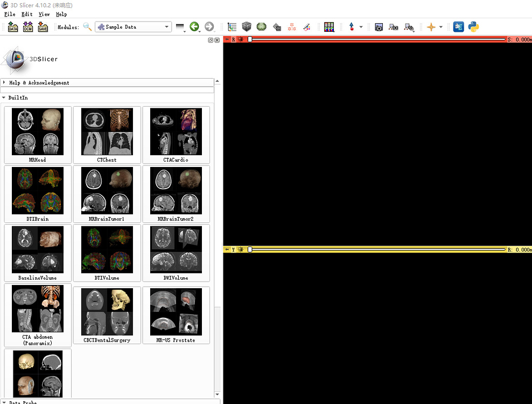This screenshot has height=404, width=532.
Task: Open the Extensions Manager icon
Action: click(x=458, y=27)
